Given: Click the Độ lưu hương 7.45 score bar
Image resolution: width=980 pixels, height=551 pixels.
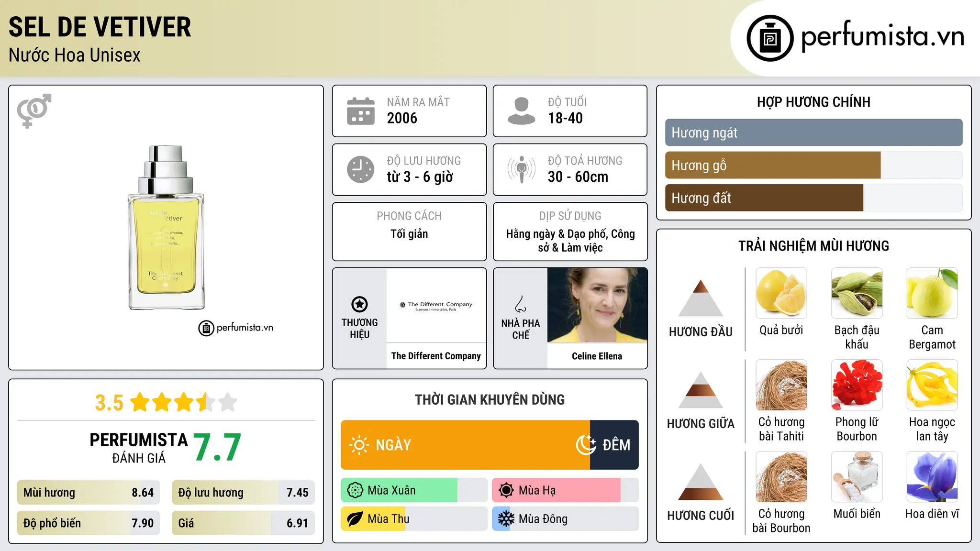Looking at the screenshot, I should 243,493.
